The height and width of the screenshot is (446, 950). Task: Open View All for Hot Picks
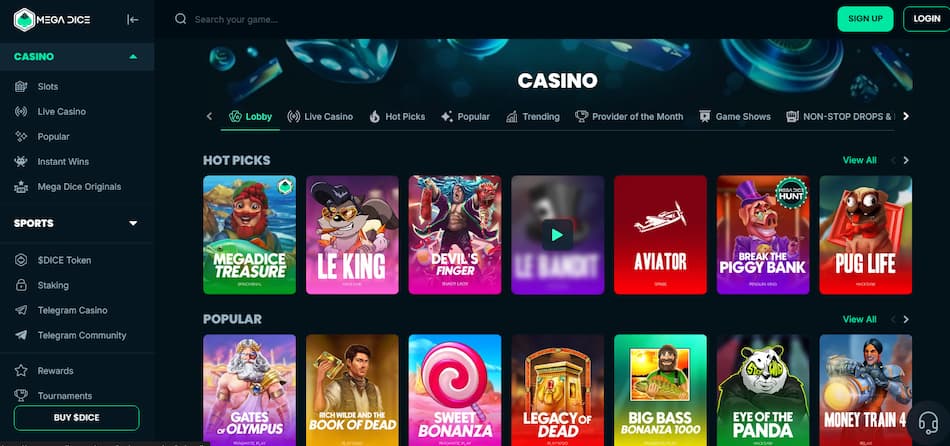coord(859,161)
